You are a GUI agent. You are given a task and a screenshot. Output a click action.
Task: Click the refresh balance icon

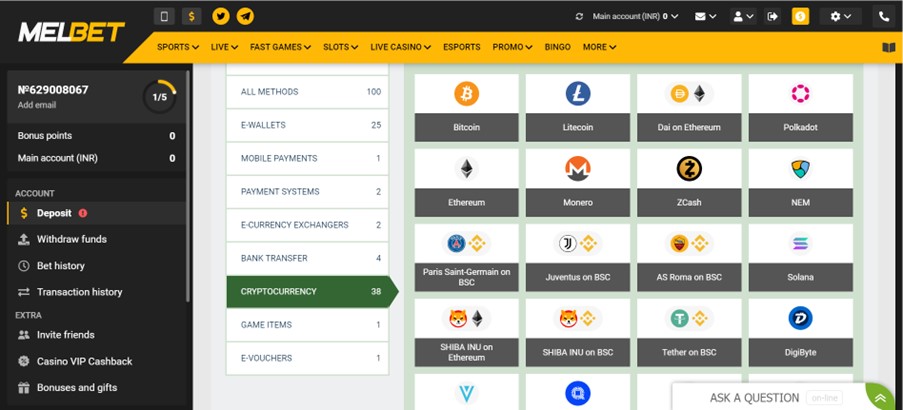pos(579,16)
